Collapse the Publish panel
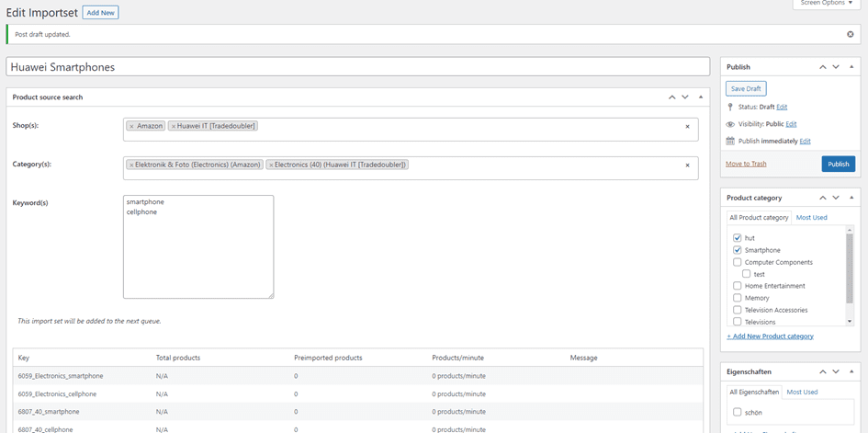Screen dimensions: 868x433 click(851, 67)
